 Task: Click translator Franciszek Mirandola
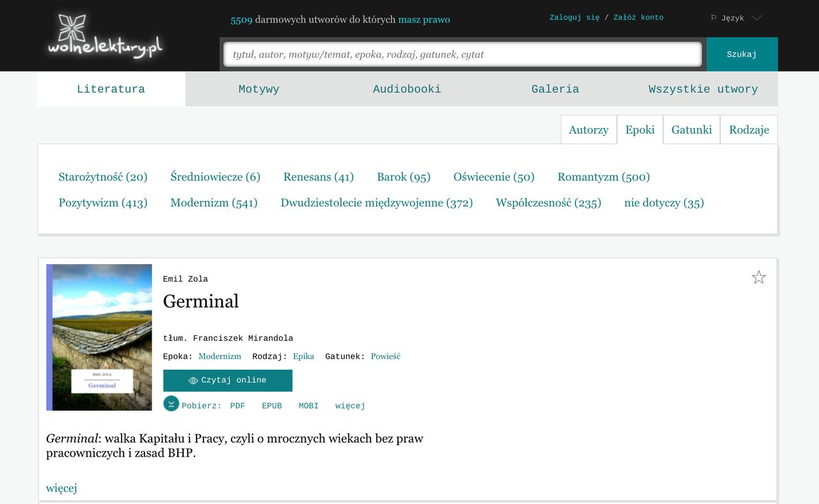tap(243, 338)
